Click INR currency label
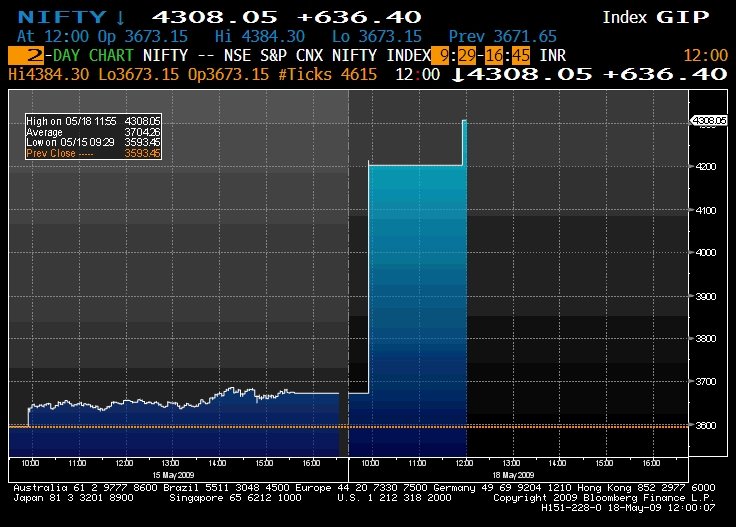 pyautogui.click(x=552, y=55)
